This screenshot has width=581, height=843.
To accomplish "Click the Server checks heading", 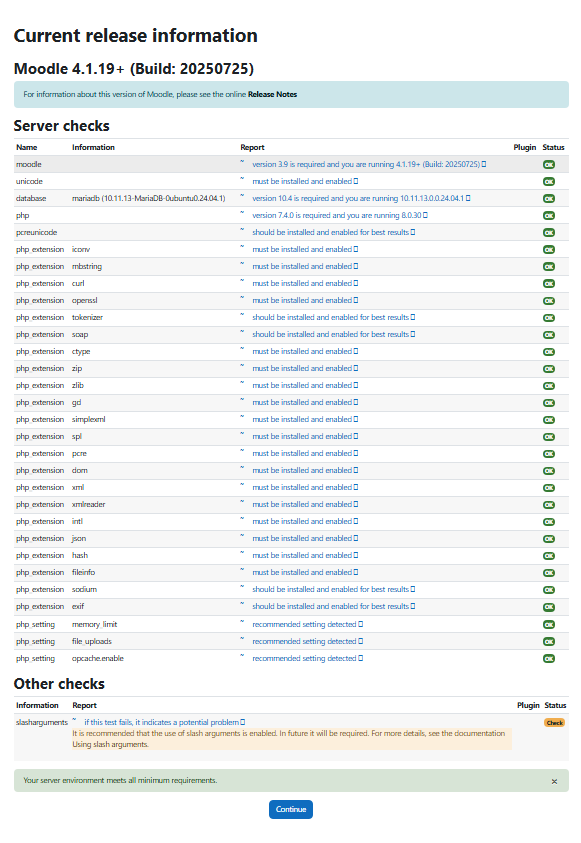I will point(62,126).
